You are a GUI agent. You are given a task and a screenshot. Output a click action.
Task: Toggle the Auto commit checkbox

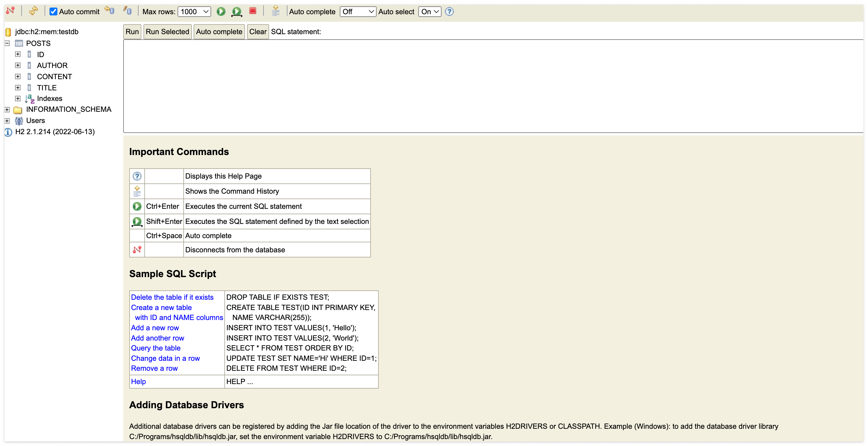coord(53,11)
